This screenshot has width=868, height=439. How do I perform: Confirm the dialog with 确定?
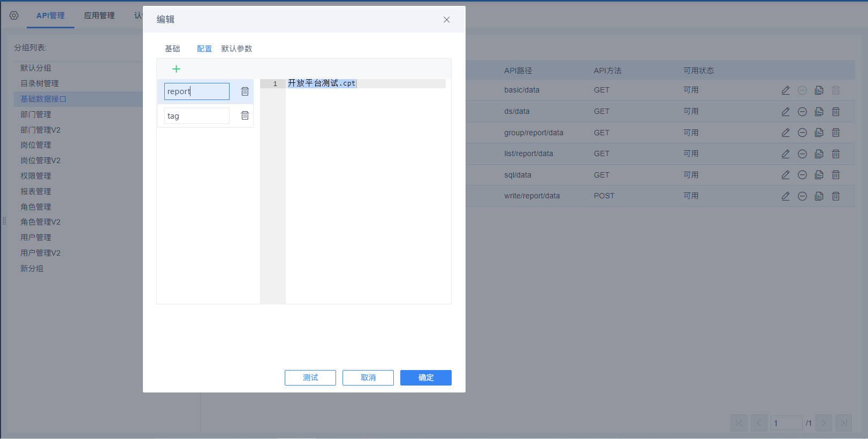426,378
